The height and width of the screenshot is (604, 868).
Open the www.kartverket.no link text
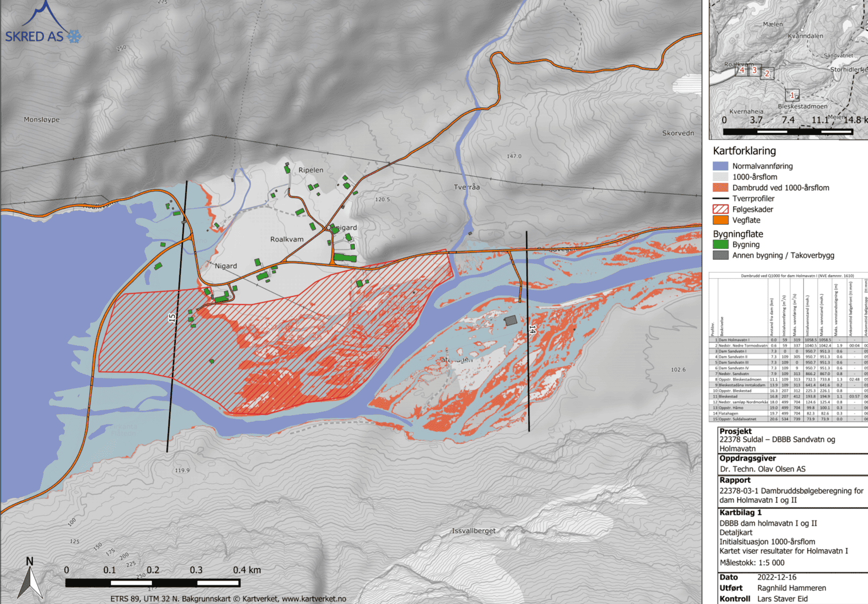click(x=314, y=599)
